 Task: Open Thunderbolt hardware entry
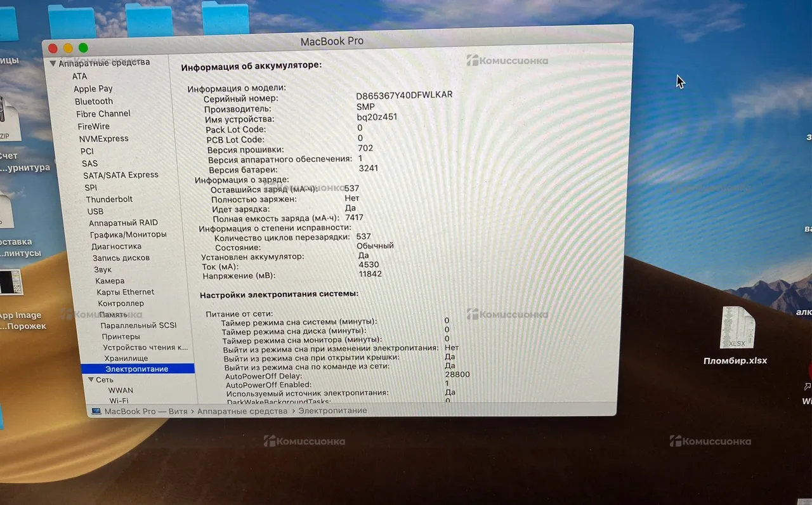click(x=109, y=199)
